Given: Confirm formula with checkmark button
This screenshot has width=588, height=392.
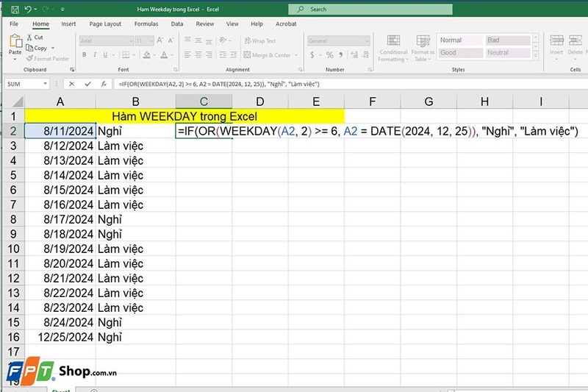Looking at the screenshot, I should [x=87, y=84].
